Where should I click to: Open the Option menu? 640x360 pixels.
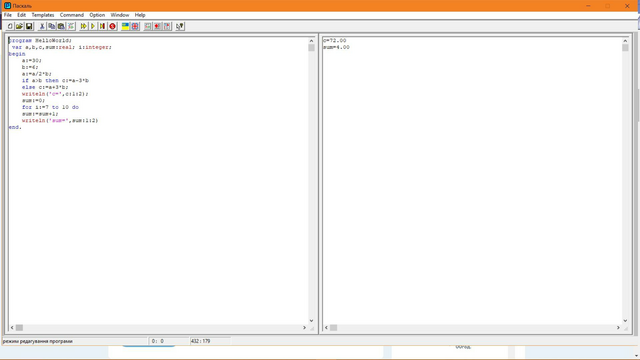click(x=97, y=15)
